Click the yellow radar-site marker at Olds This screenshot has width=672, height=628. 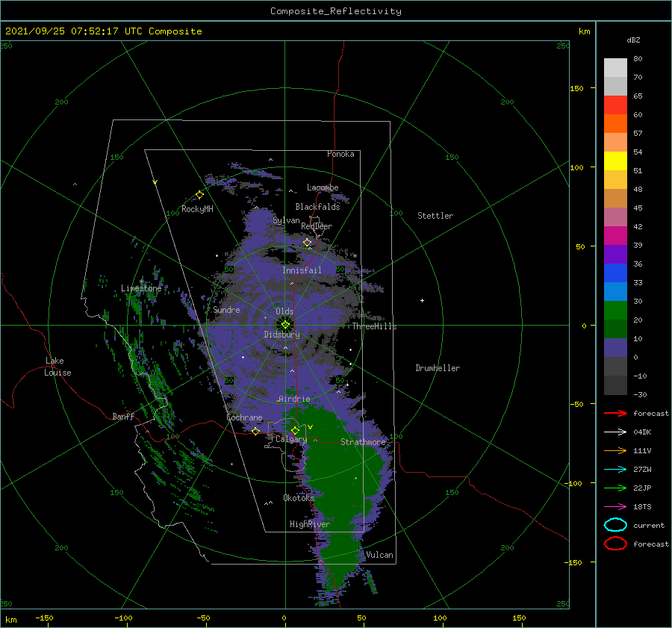[x=285, y=325]
